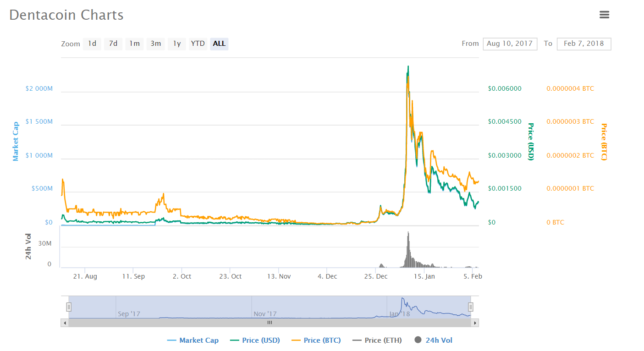
Task: Edit the From date field
Action: click(510, 44)
